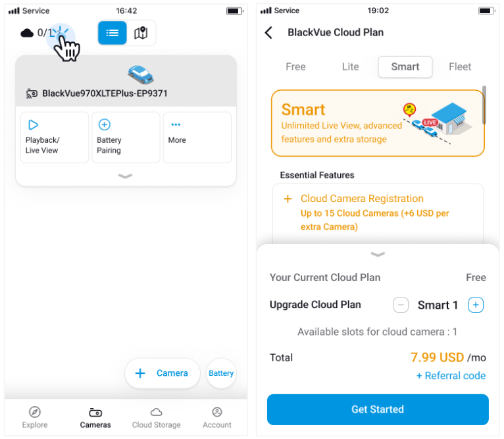Viewport: 504px width, 439px height.
Task: Collapse the upgrade plan bottom sheet
Action: (378, 255)
